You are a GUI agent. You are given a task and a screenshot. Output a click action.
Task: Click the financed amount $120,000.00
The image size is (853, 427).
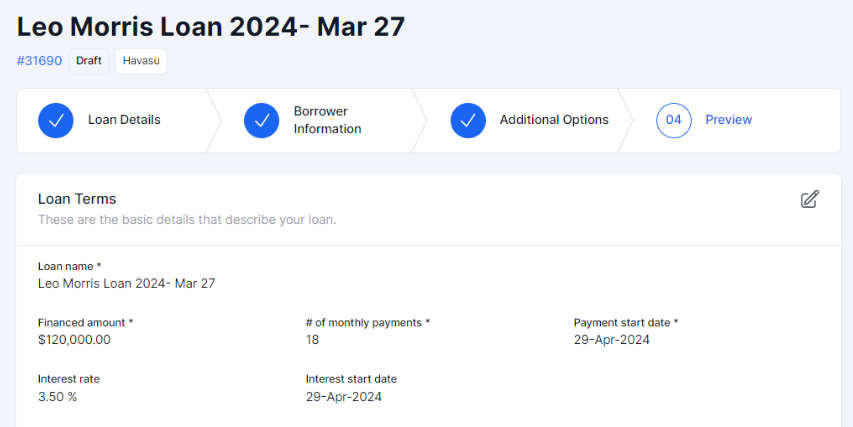(74, 340)
